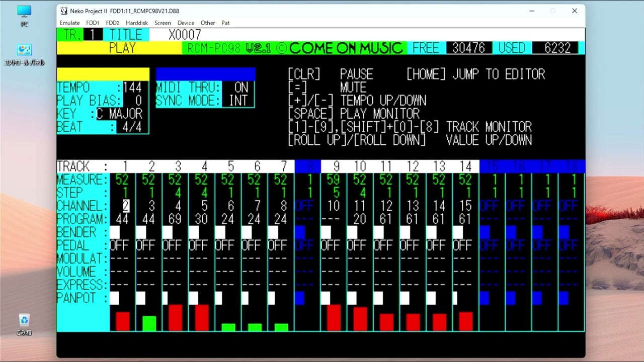Click the JUMP TO EDITOR hint text

(x=498, y=74)
